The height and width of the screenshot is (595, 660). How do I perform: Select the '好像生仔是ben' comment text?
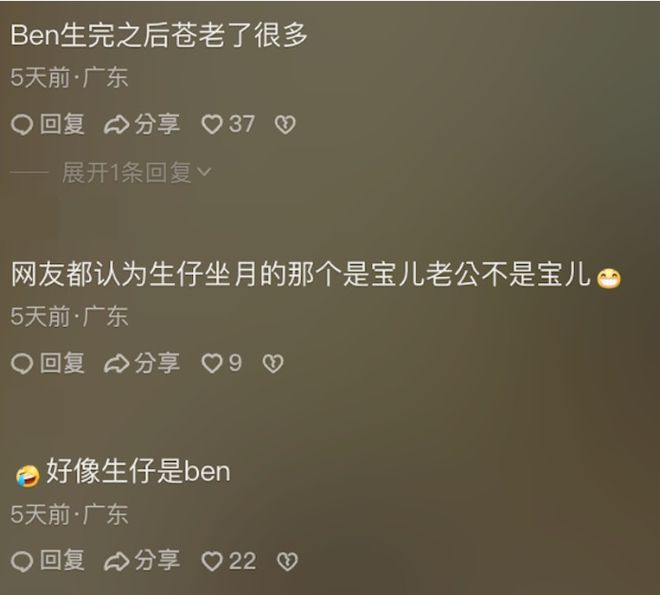(x=123, y=472)
